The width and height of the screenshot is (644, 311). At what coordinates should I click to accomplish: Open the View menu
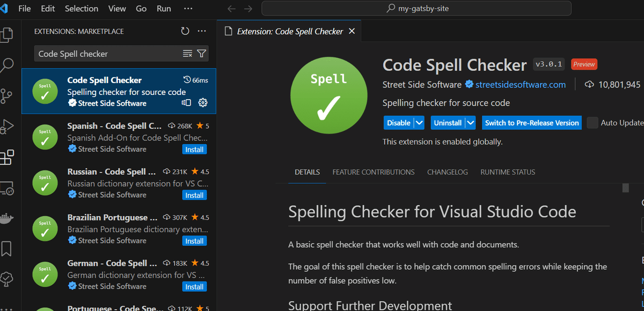[x=117, y=9]
